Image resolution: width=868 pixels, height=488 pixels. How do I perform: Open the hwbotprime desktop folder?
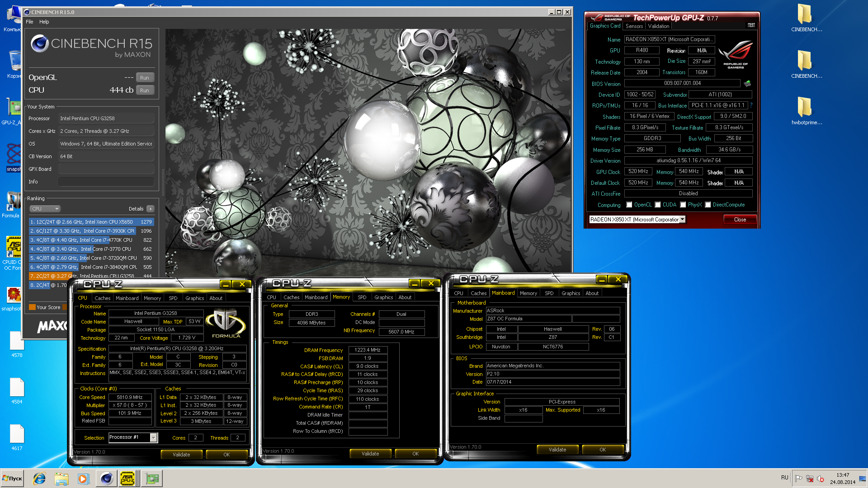click(807, 111)
